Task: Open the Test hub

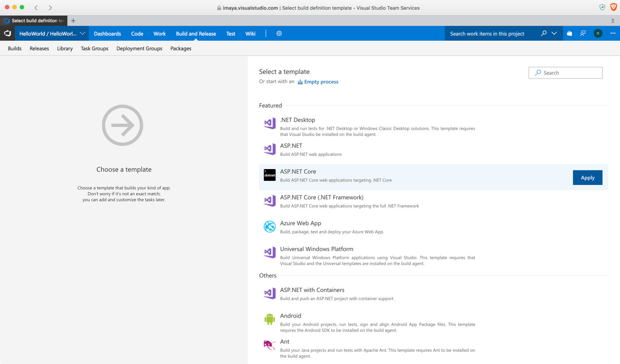Action: pyautogui.click(x=231, y=34)
